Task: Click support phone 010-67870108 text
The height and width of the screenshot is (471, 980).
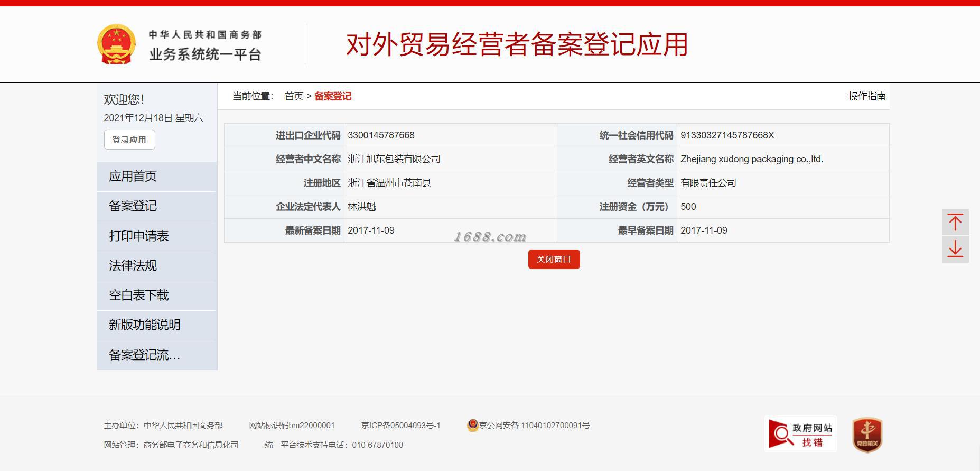Action: 377,445
